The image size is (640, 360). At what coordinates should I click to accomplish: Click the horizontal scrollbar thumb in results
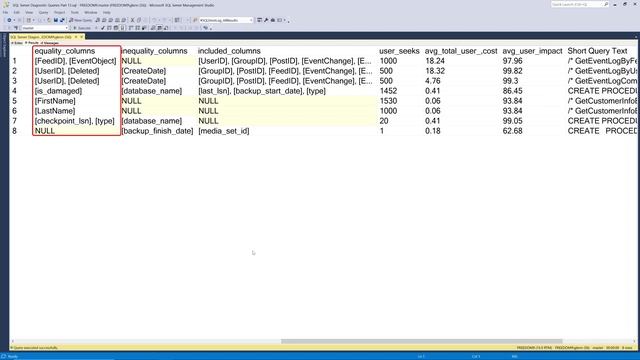(422, 341)
